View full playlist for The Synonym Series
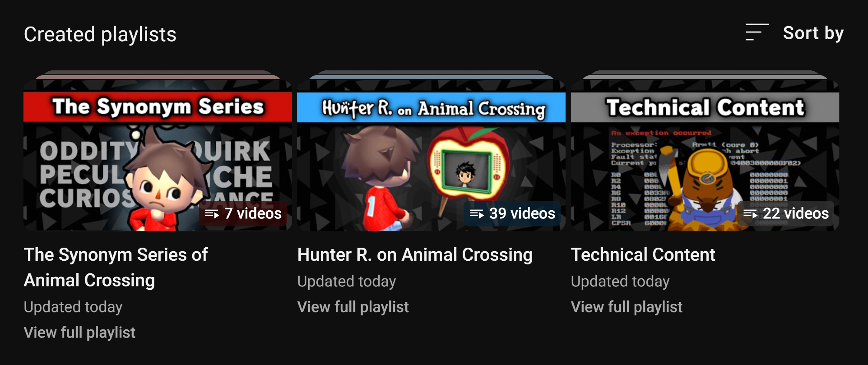 (80, 332)
